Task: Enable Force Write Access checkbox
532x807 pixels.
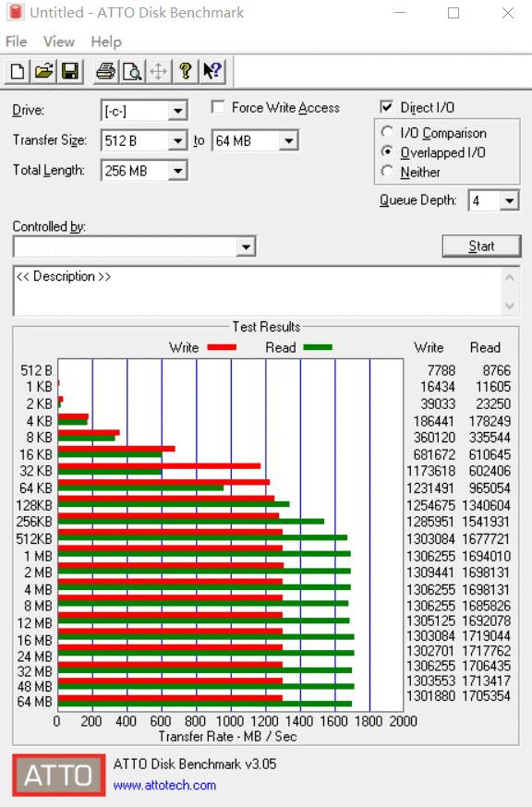Action: click(x=218, y=107)
